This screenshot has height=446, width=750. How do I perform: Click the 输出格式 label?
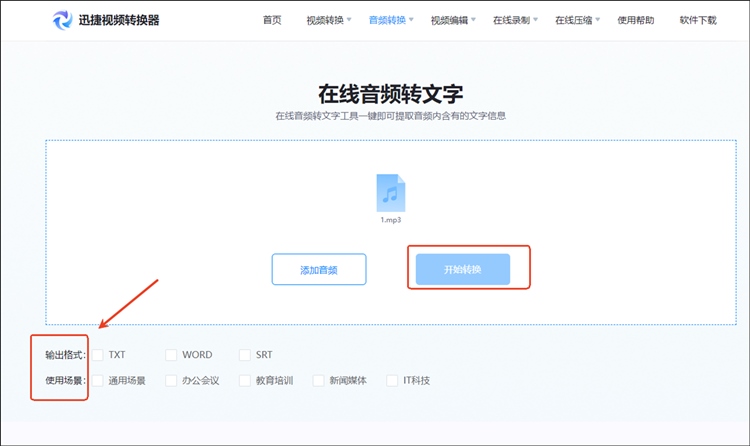pos(66,355)
